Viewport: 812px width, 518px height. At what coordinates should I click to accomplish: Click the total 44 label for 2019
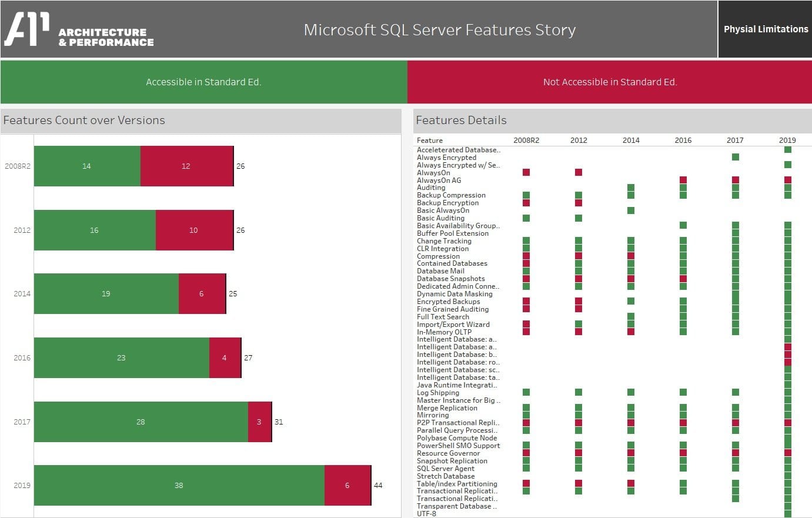point(378,485)
